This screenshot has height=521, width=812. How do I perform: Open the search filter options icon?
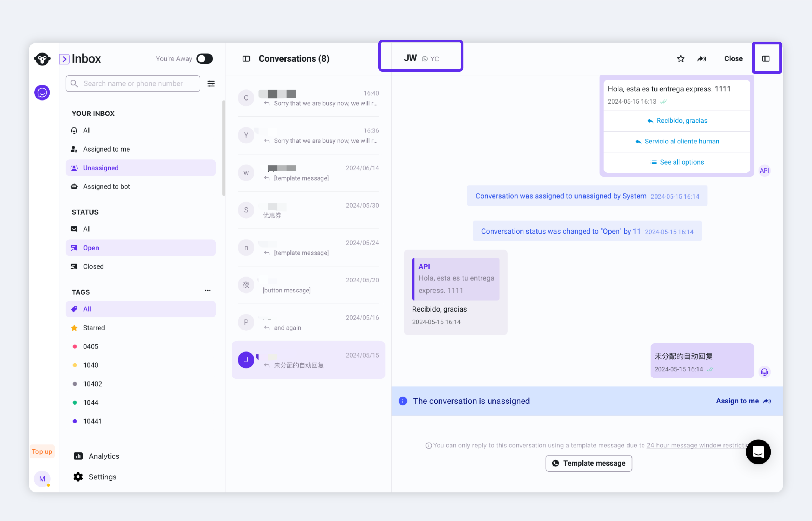coord(211,84)
